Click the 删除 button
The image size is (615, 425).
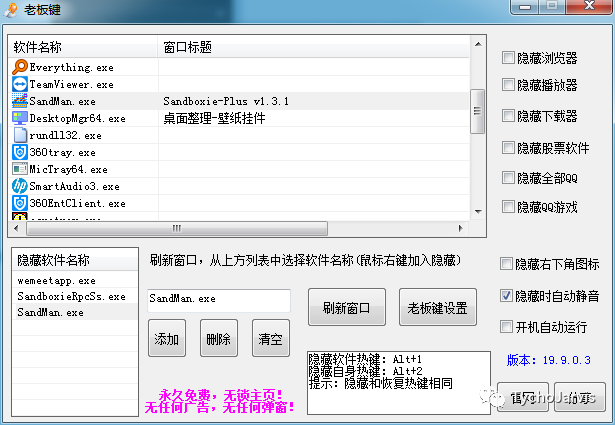pos(218,338)
